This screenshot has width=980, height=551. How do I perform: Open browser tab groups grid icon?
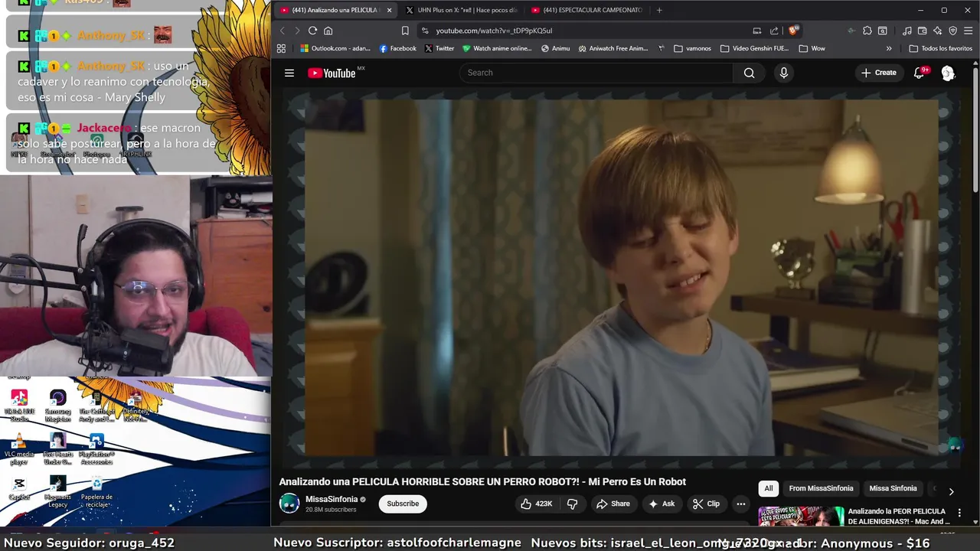coord(281,48)
